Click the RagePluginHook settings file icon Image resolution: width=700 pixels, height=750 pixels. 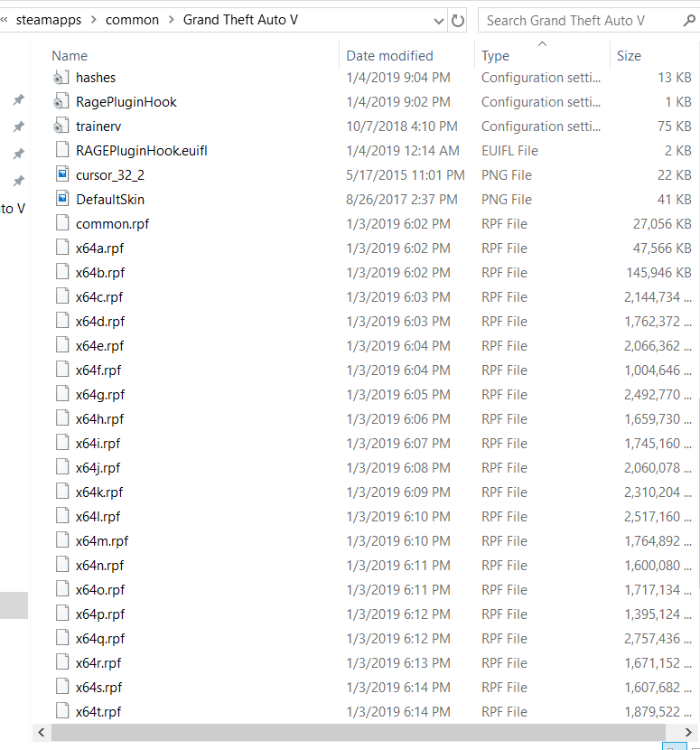click(61, 102)
